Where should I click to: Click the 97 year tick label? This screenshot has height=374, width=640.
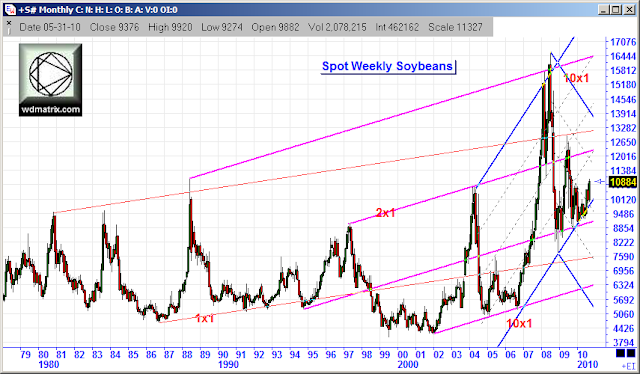(349, 354)
